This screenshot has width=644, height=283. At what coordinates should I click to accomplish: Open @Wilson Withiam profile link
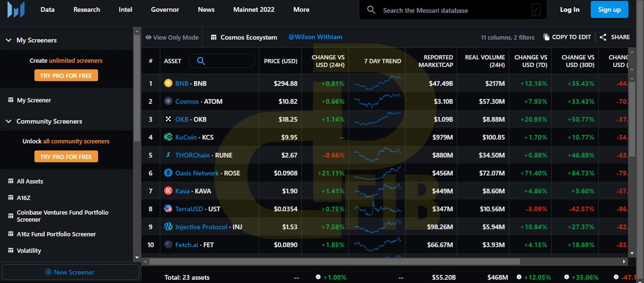point(315,37)
